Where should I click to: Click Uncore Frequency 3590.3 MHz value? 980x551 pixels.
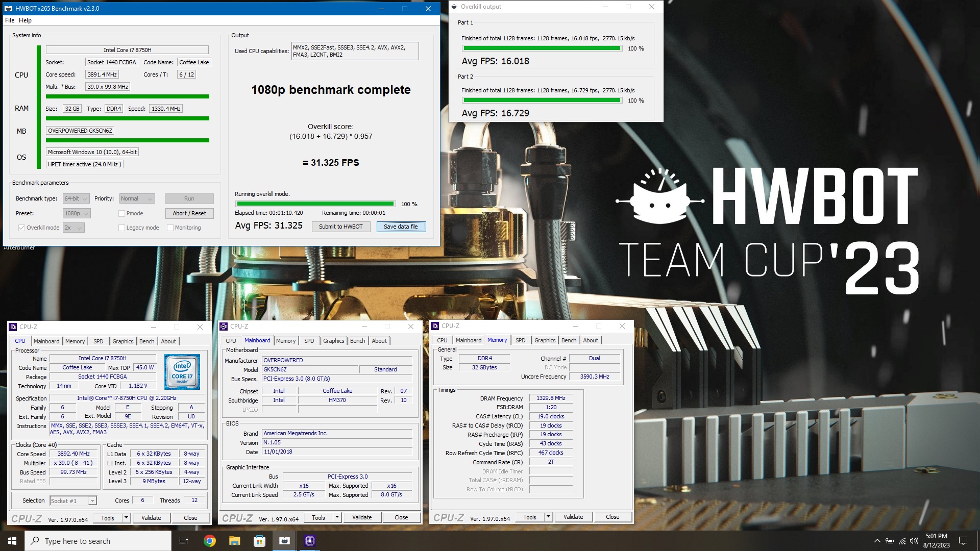point(595,377)
